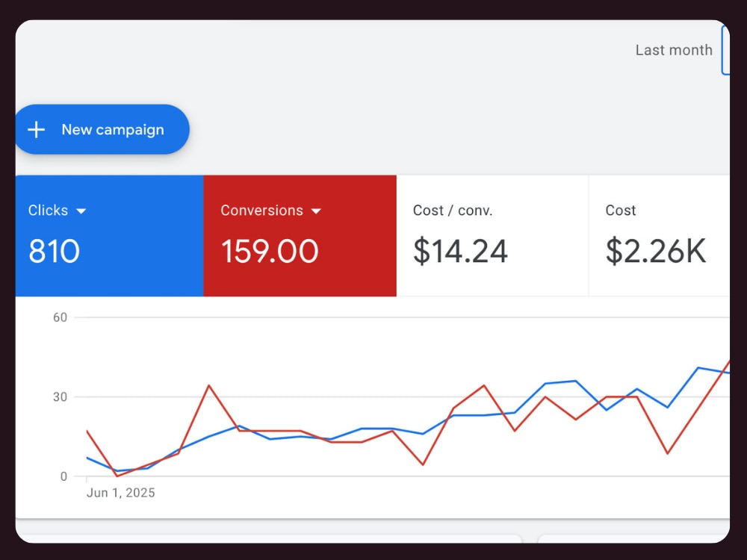Click the Clicks label text
This screenshot has height=560, width=747.
point(48,211)
